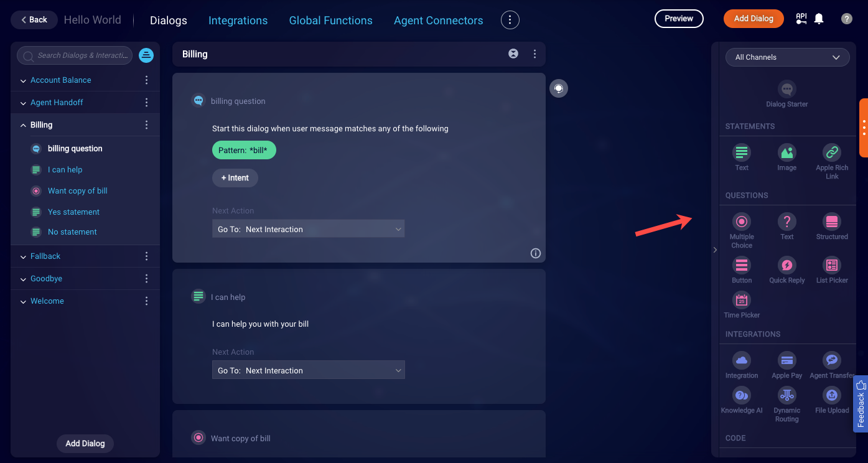Switch to the Dialogs tab
This screenshot has width=868, height=463.
(169, 21)
